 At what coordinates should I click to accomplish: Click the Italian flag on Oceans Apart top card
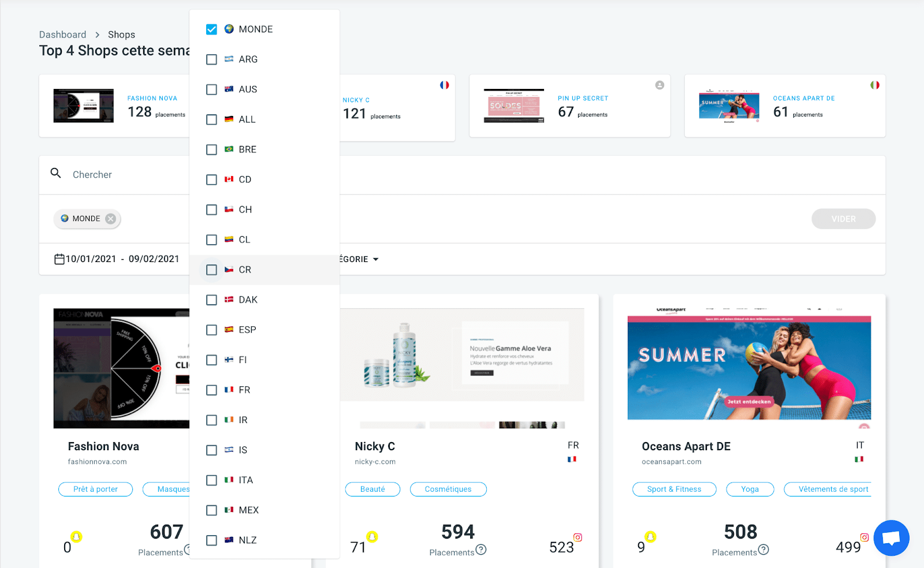pos(875,85)
